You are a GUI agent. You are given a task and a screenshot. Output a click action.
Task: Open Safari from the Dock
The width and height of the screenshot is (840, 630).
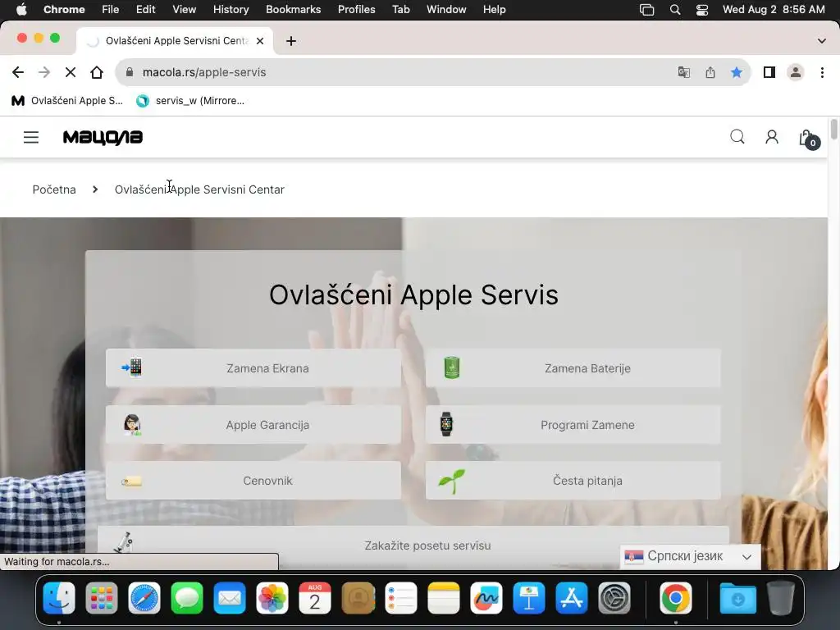(144, 598)
